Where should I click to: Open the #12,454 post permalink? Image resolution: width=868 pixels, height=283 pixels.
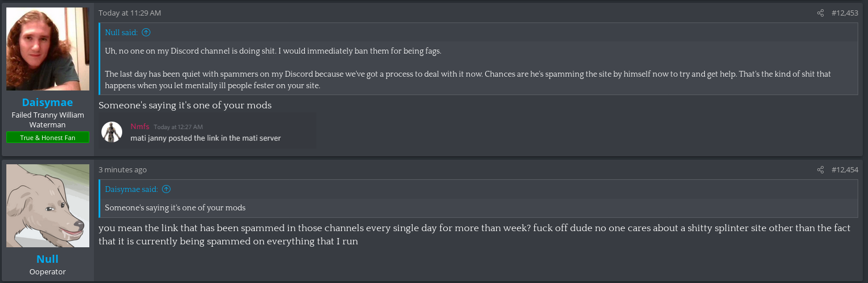tap(845, 169)
